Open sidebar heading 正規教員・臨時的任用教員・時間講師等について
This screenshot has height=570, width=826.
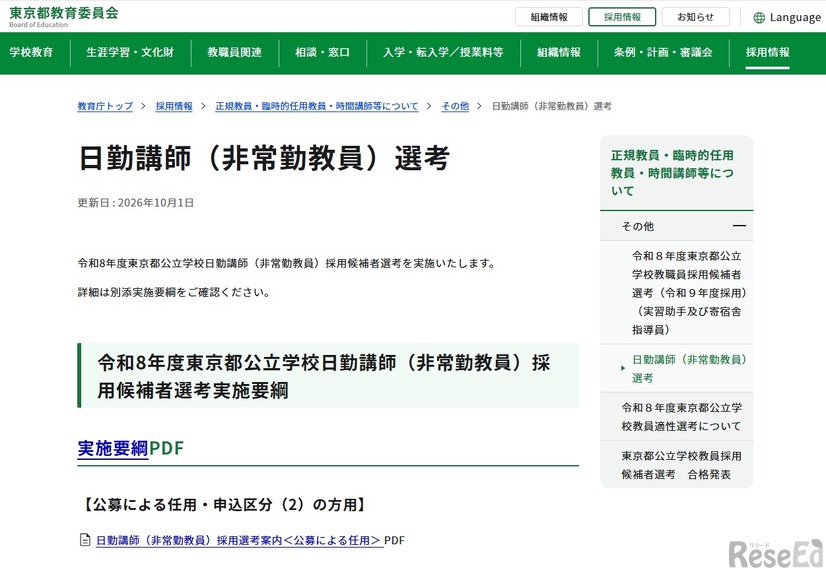click(672, 173)
